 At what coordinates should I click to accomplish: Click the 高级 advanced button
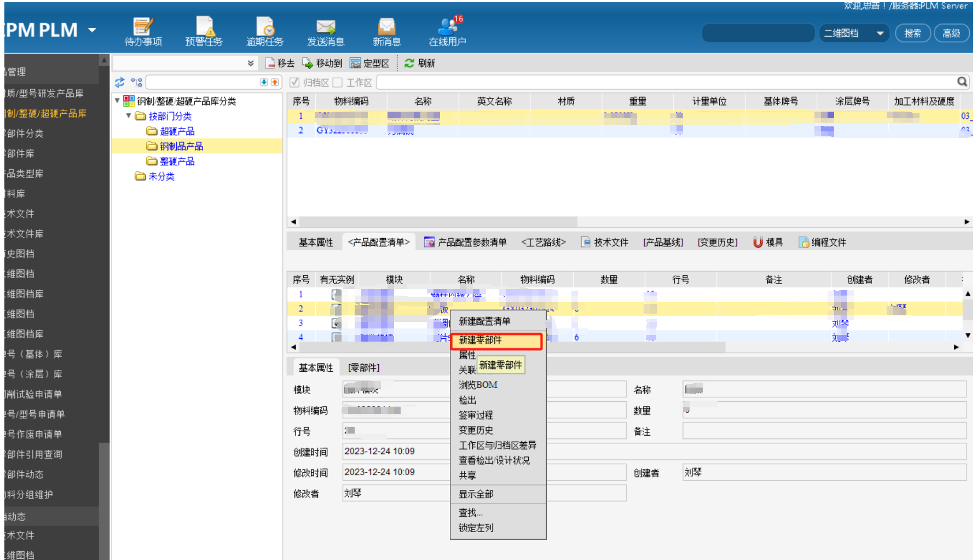[x=951, y=33]
